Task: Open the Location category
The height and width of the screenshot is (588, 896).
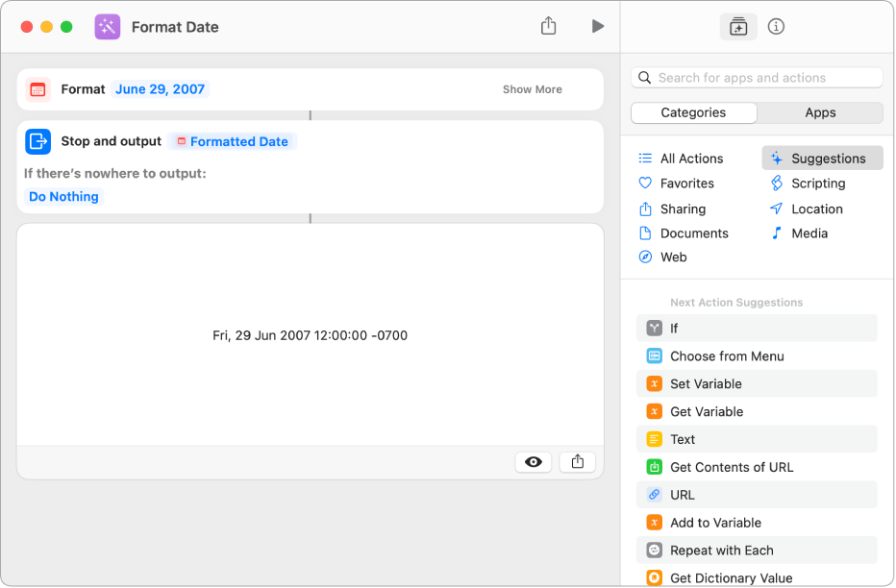Action: click(816, 208)
